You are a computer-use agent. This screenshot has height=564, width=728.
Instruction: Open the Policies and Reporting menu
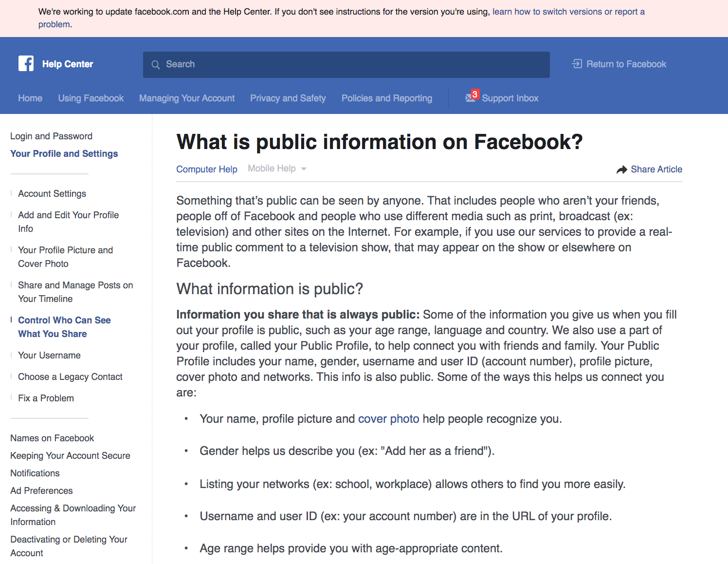point(387,98)
